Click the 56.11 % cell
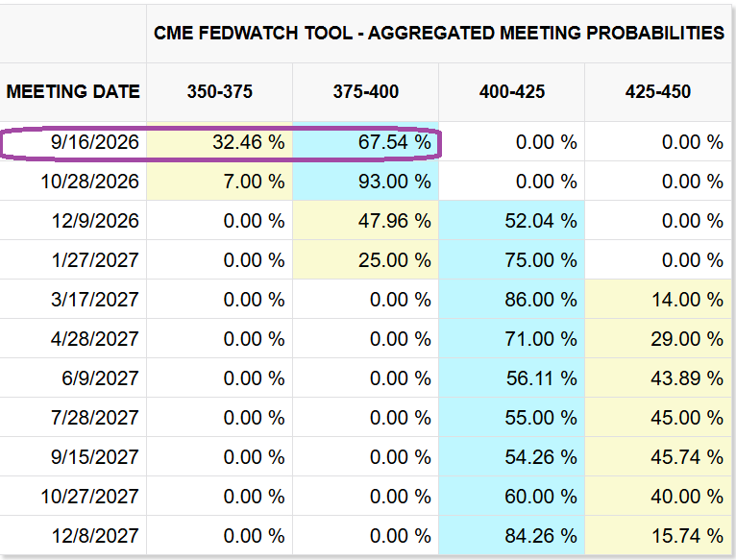 511,377
